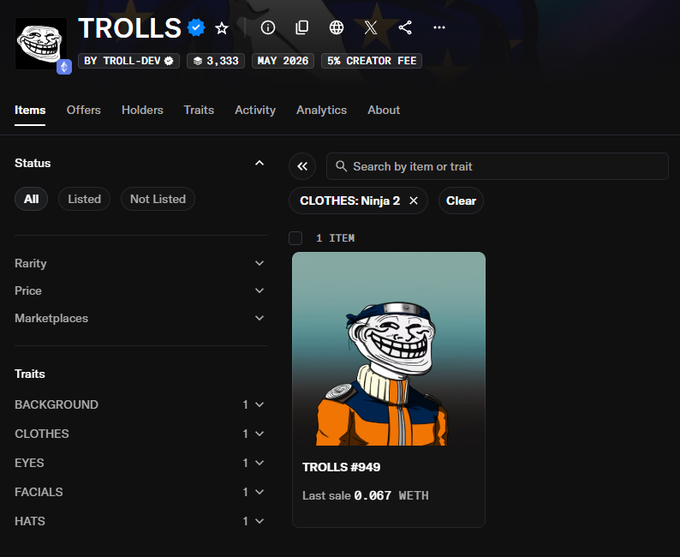
Task: Remove the CLOTHES: Ninja 2 filter via X
Action: 414,201
